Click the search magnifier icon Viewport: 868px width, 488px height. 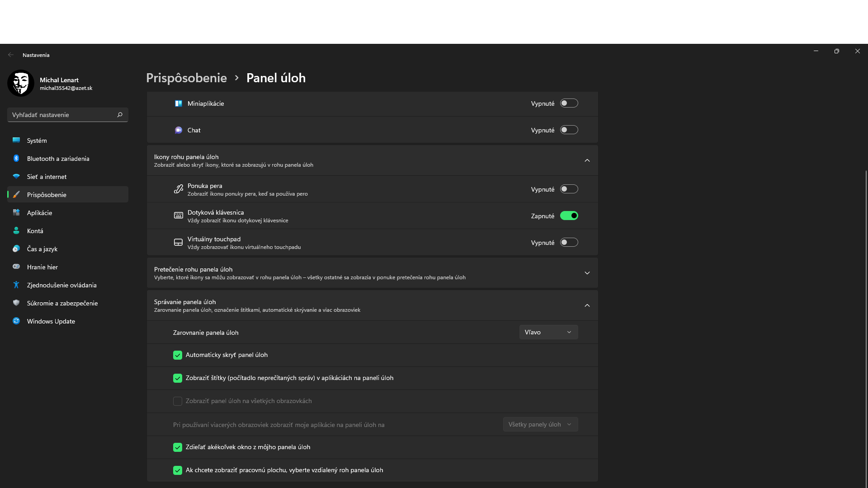pyautogui.click(x=120, y=115)
